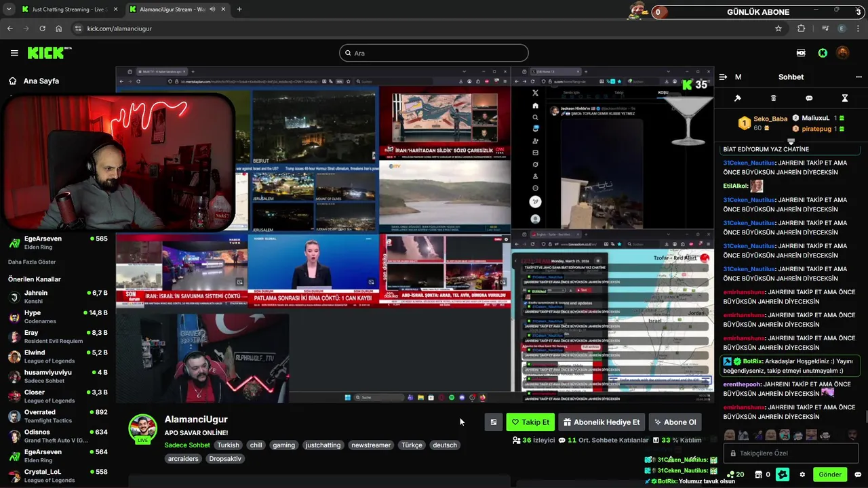Open the Kick user profile avatar
This screenshot has width=868, height=488.
click(x=842, y=53)
